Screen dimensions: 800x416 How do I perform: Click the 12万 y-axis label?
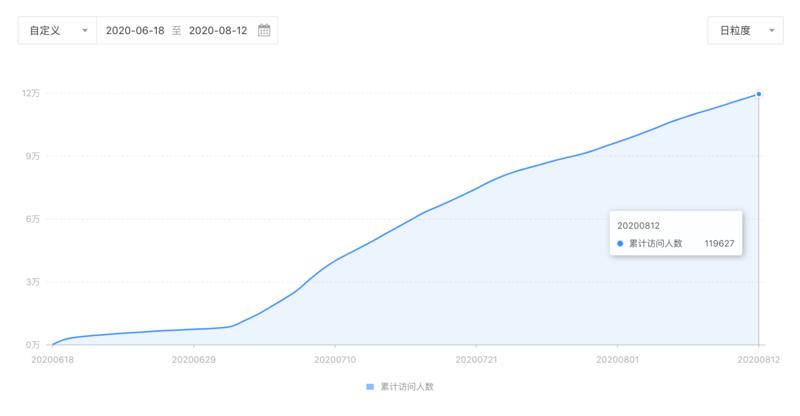click(x=29, y=93)
